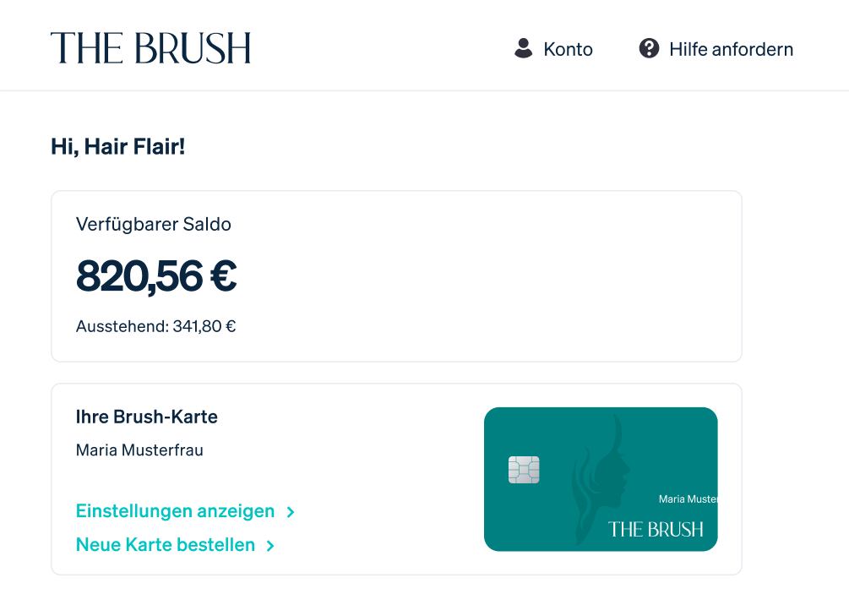Click the chip on the Brush card
The image size is (849, 616).
pyautogui.click(x=524, y=470)
